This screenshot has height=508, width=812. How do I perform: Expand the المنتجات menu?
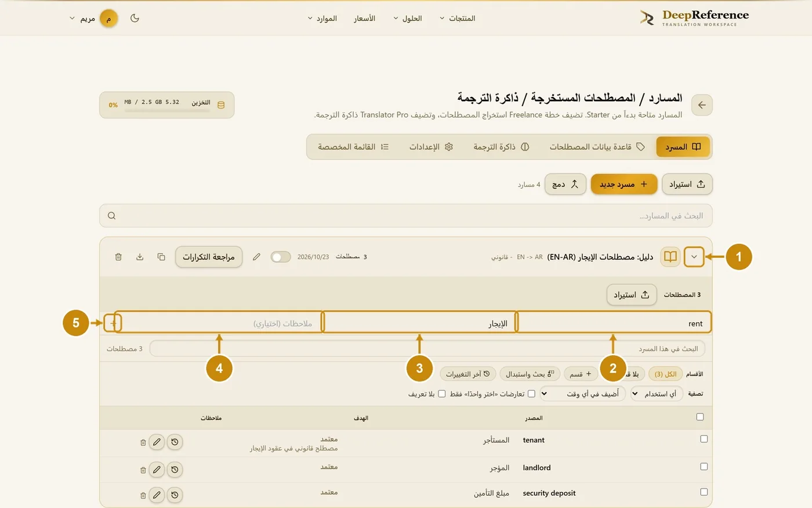(457, 18)
